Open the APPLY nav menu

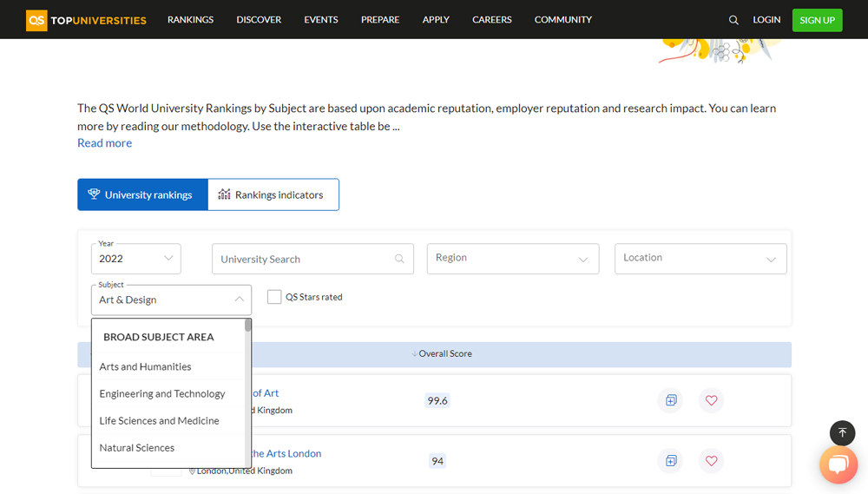(436, 20)
